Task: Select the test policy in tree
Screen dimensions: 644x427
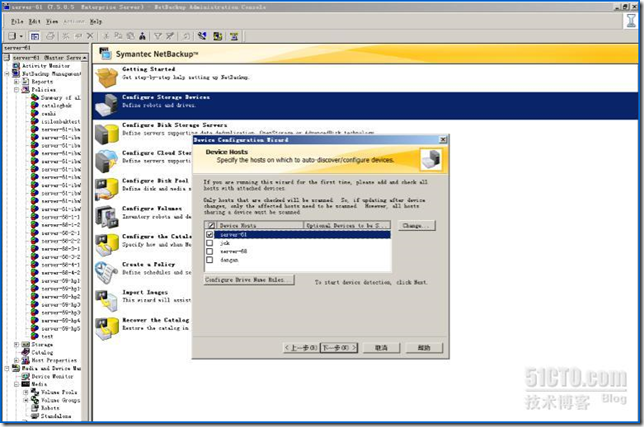Action: click(47, 336)
